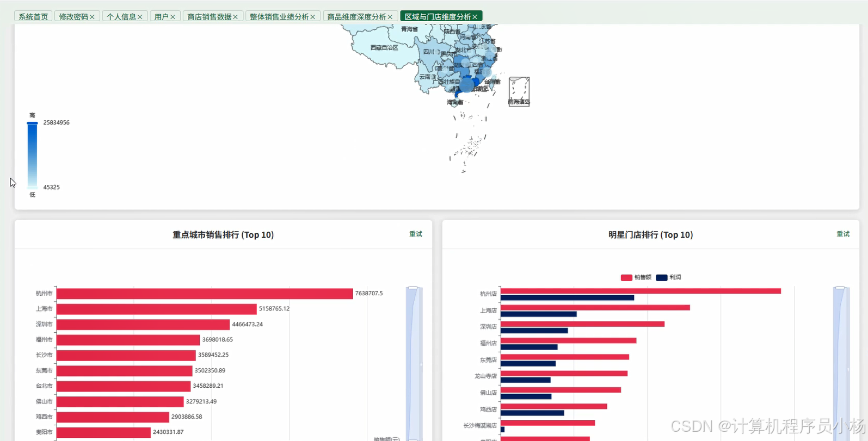This screenshot has height=441, width=868.
Task: Click the 东莞市 sales bar
Action: pyautogui.click(x=125, y=371)
